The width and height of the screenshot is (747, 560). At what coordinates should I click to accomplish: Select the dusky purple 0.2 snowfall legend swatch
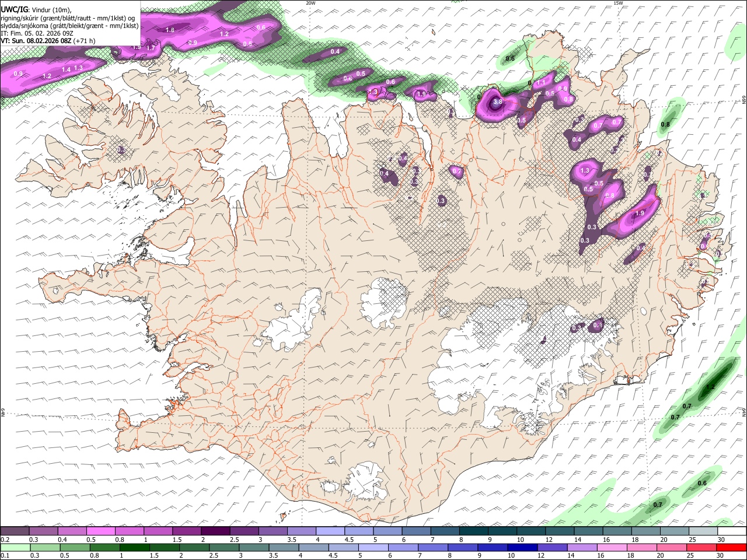[15, 531]
